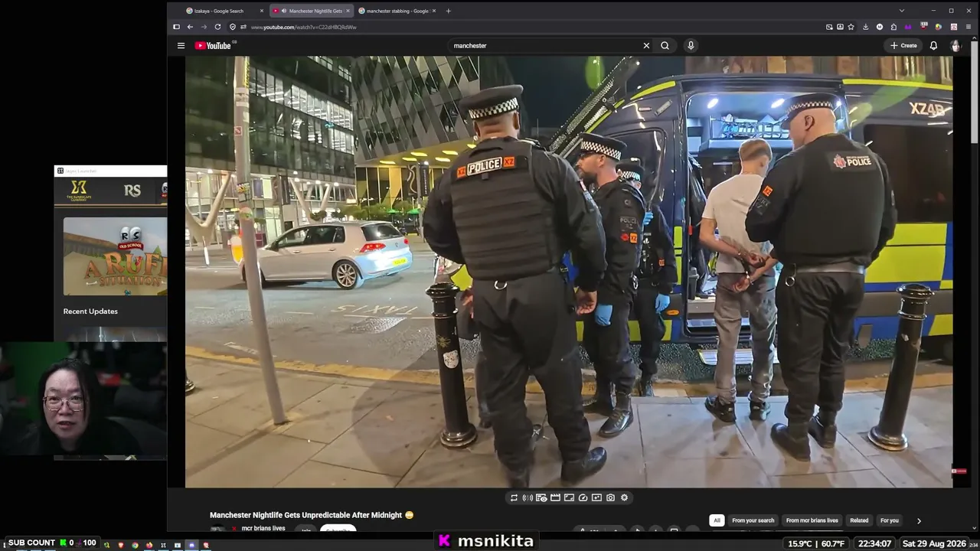Open the YouTube guide hamburger menu
This screenshot has height=551, width=980.
[x=181, y=45]
